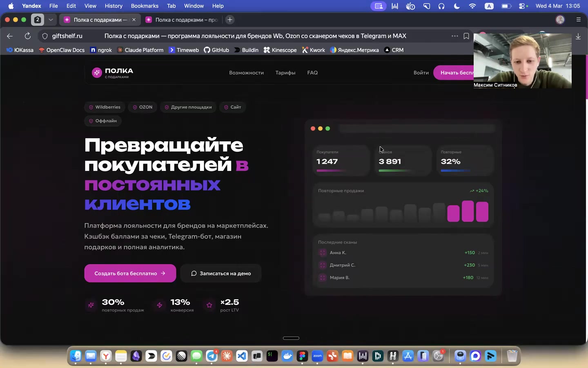
Task: Click the Создать бота бесплатно button
Action: point(130,273)
